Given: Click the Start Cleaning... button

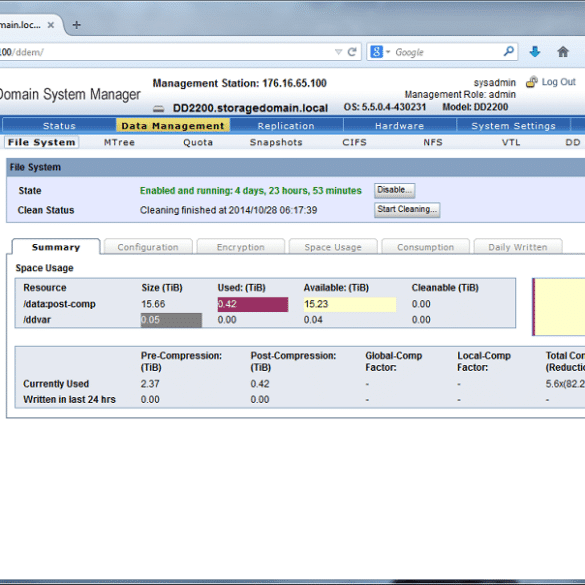Looking at the screenshot, I should 407,209.
